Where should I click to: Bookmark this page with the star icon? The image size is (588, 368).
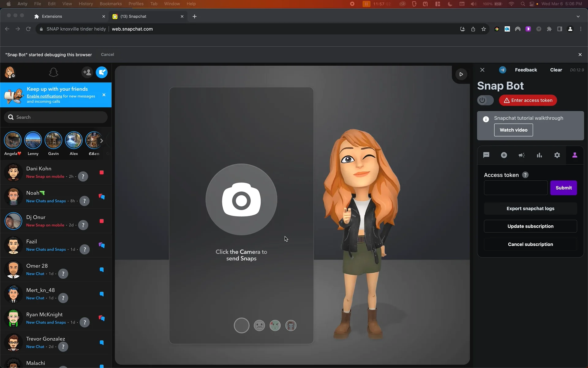coord(484,29)
